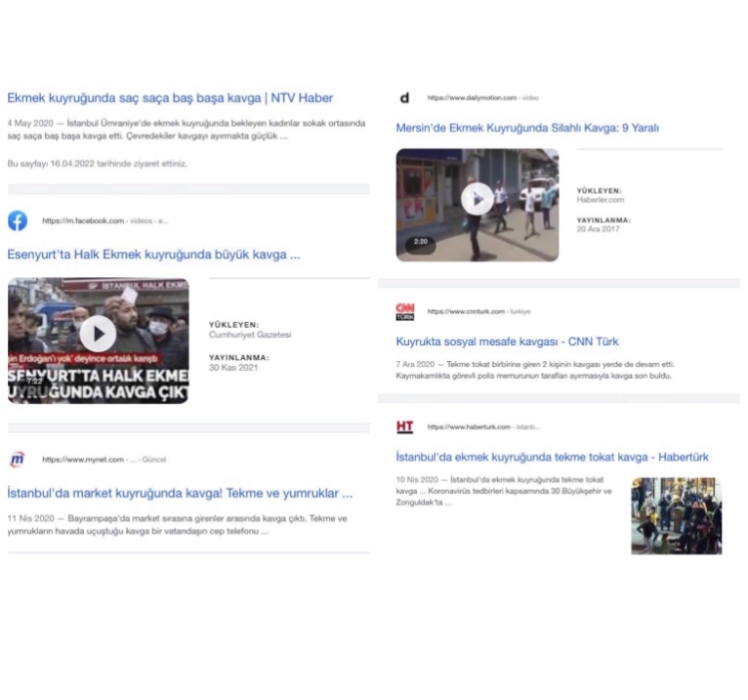Play the Mersin ekmek kuyruğu video
This screenshot has height=700, width=748.
[x=477, y=199]
